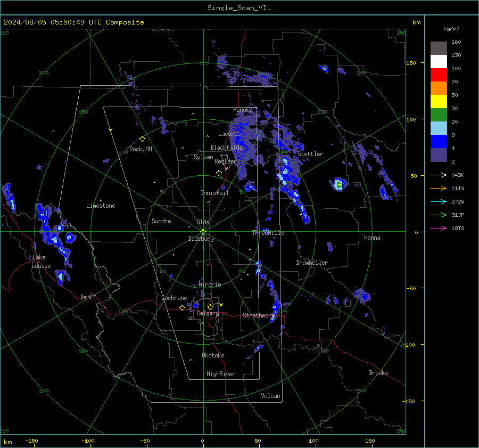Viewport: 479px width, 448px height.
Task: Click the green-core storm cell northwest of Hanna
Action: (338, 185)
